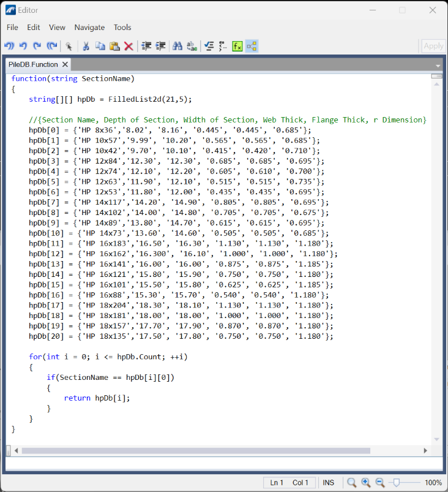
Task: Click the zoom out magnifier icon
Action: click(380, 483)
